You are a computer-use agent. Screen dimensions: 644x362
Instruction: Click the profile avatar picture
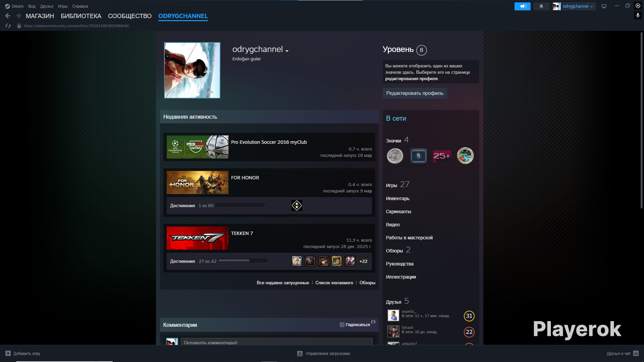coord(192,70)
